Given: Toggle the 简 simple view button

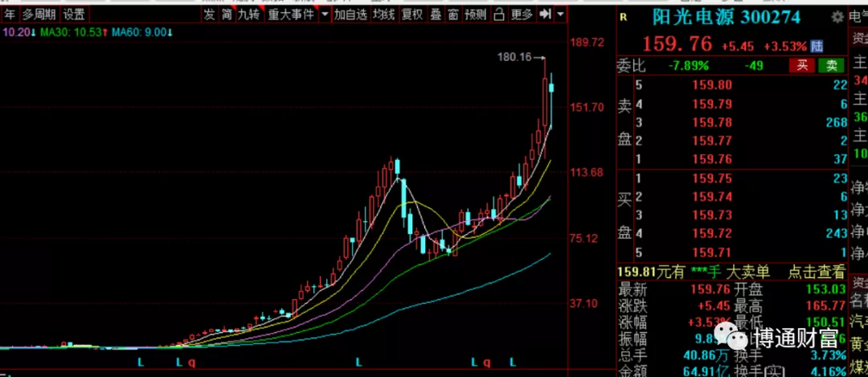Looking at the screenshot, I should coord(227,14).
